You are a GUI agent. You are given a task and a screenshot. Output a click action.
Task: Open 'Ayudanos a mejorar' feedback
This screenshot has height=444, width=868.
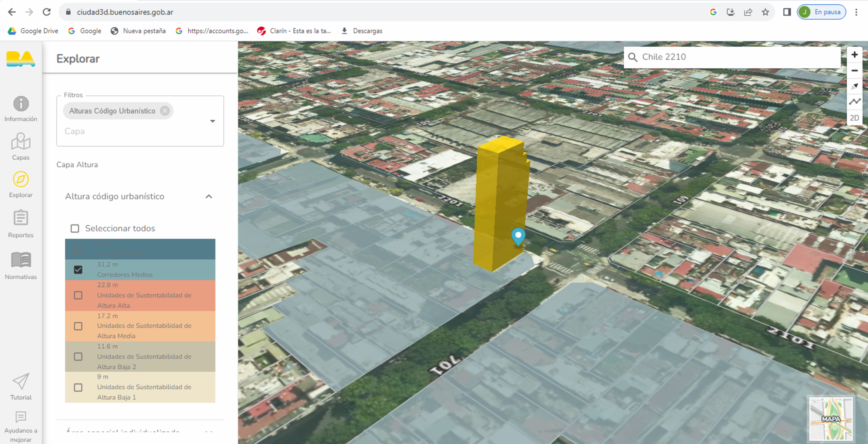pyautogui.click(x=21, y=427)
